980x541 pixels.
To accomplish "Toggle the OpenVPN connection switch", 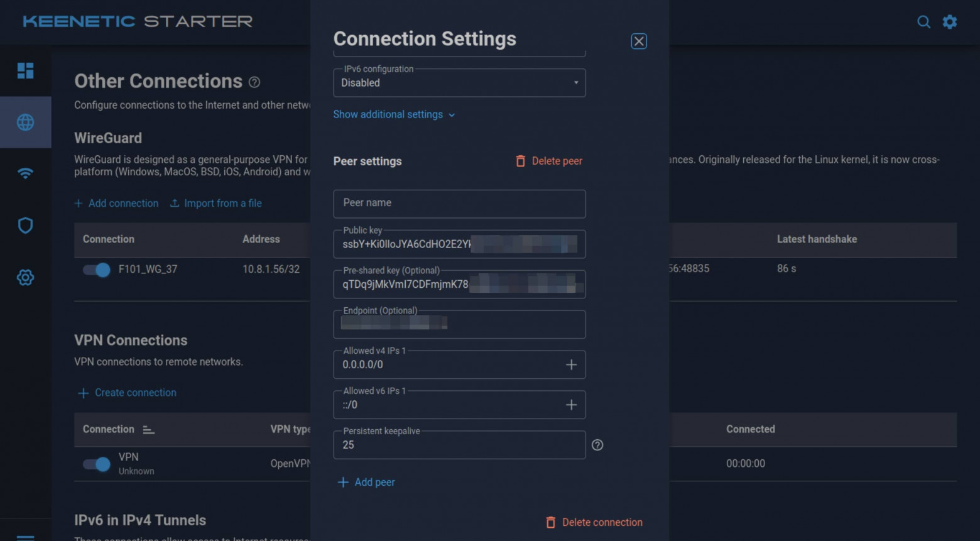I will tap(96, 464).
